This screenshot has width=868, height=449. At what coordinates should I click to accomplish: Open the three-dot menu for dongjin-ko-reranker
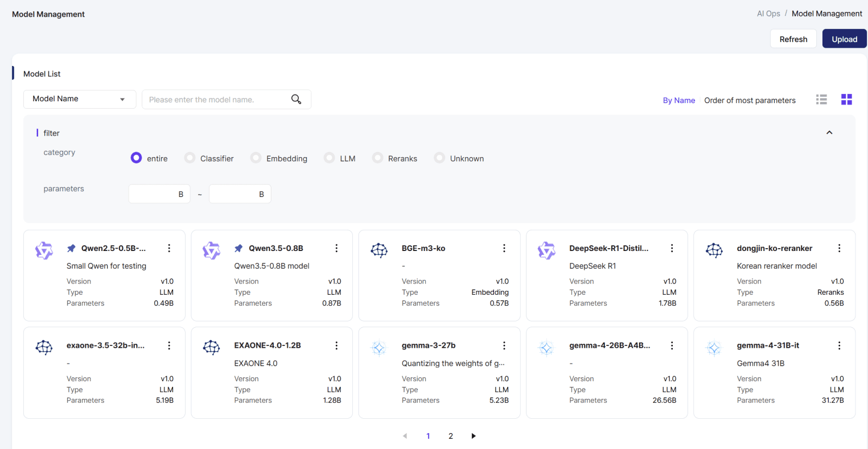[x=839, y=248]
